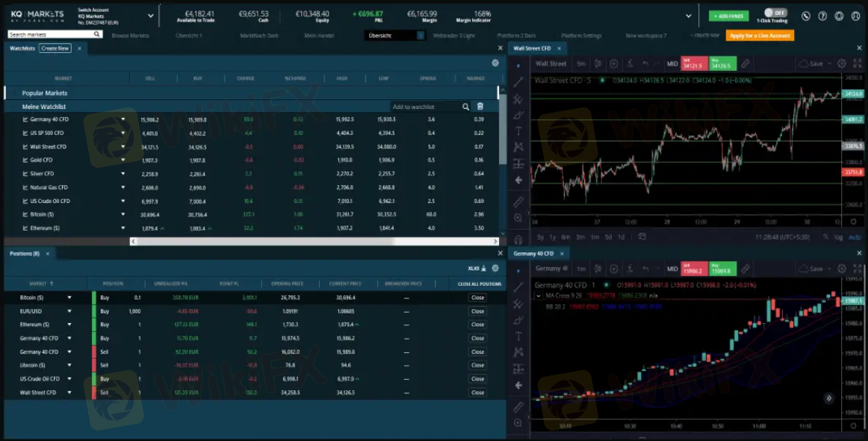Expand the Switch Account dropdown
Screen dimensions: 868x441
tap(151, 16)
